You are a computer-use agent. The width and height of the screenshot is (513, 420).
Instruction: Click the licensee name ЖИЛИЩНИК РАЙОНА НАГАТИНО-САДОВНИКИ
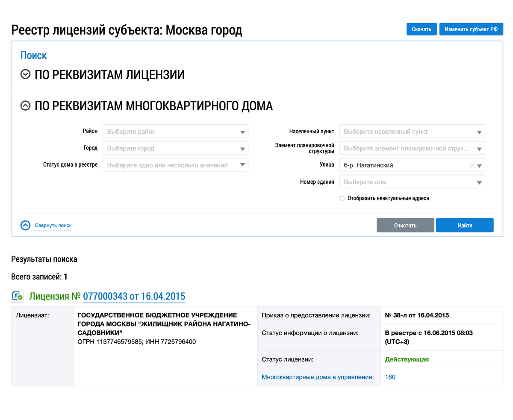[x=164, y=323]
